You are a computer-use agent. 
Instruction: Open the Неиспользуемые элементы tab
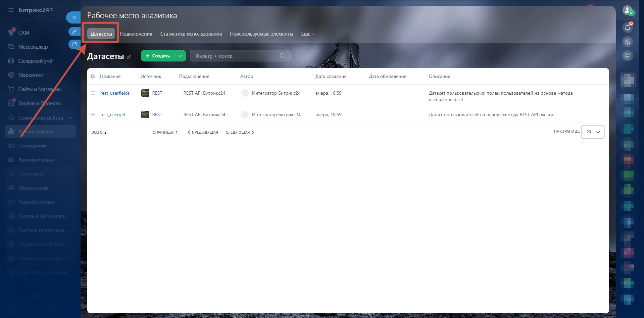[261, 34]
